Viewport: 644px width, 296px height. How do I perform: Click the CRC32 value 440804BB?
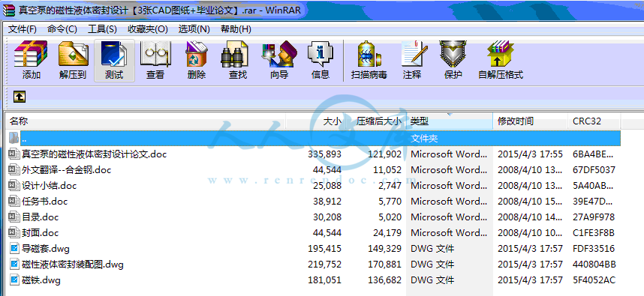594,265
